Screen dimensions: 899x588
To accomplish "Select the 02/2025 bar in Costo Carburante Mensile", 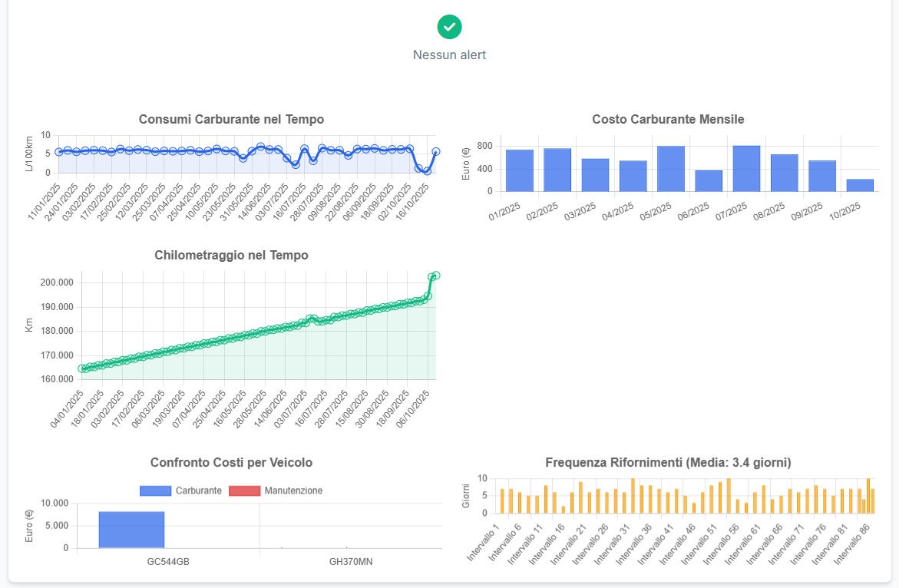I will [x=557, y=170].
